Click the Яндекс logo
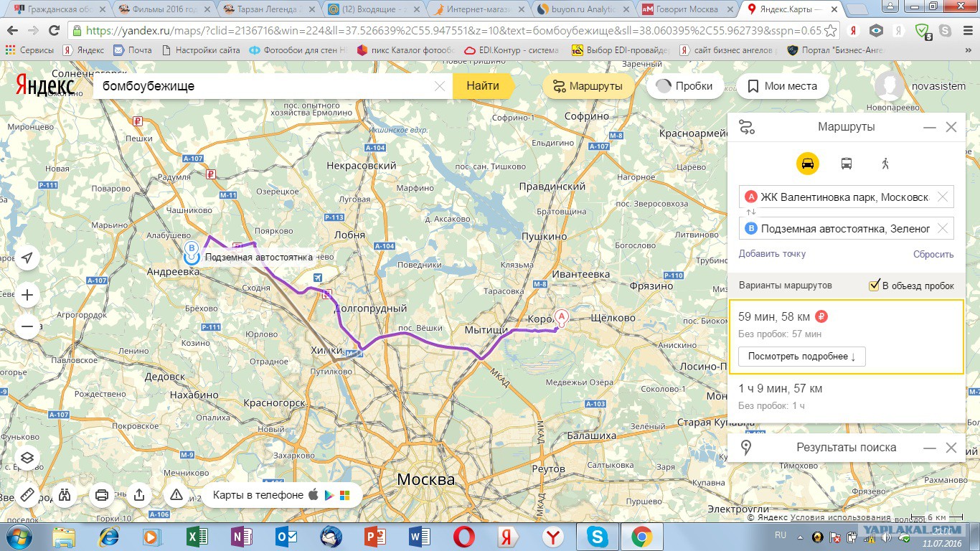Image resolution: width=980 pixels, height=551 pixels. 46,86
